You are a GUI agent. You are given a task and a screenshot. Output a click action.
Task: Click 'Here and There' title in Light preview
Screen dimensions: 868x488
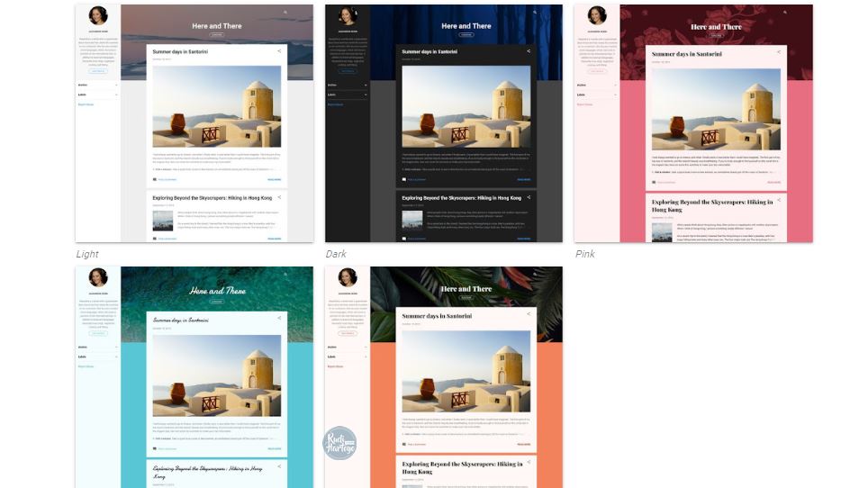point(217,26)
